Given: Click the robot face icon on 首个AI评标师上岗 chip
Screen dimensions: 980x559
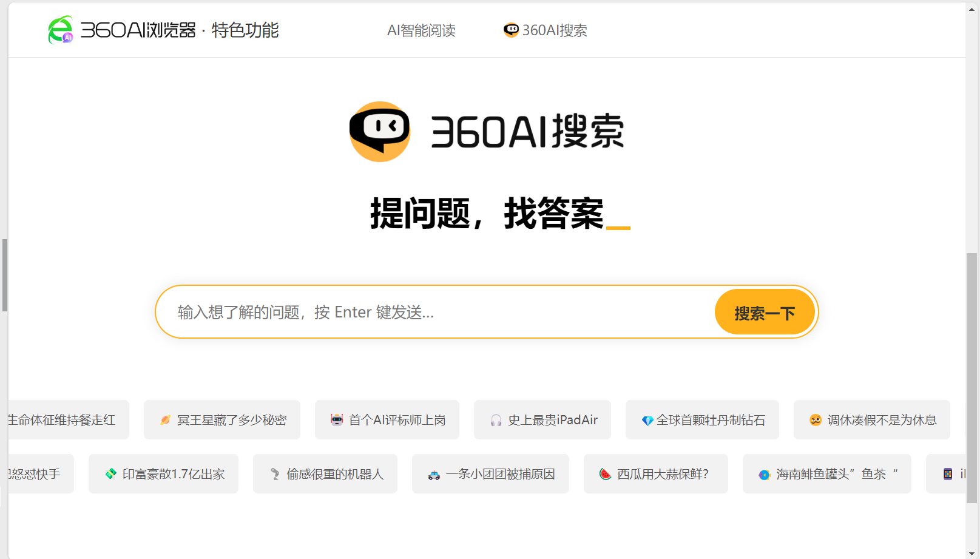Looking at the screenshot, I should (337, 419).
